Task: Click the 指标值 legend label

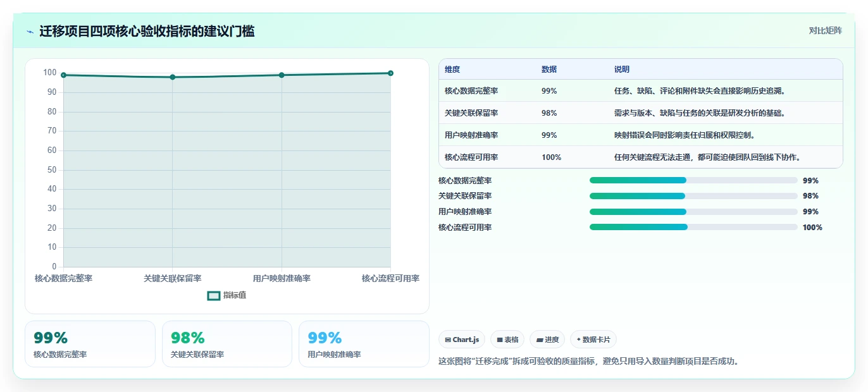Action: pos(235,295)
